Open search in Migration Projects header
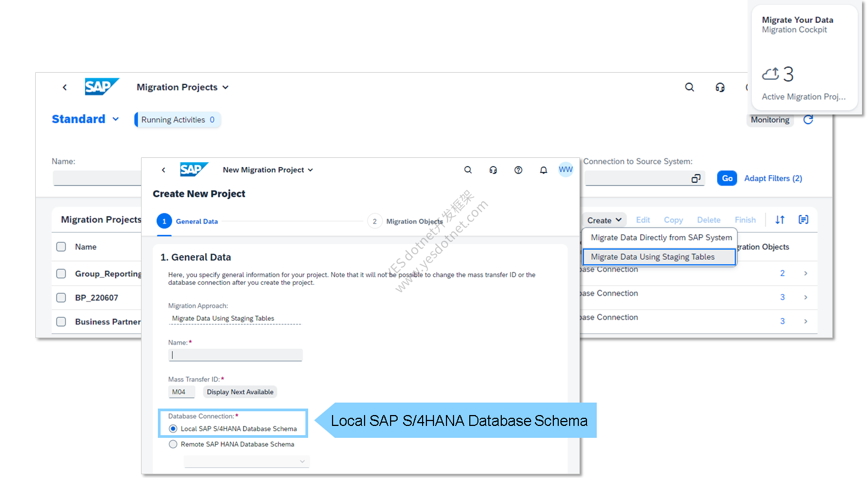The height and width of the screenshot is (478, 868). 690,87
